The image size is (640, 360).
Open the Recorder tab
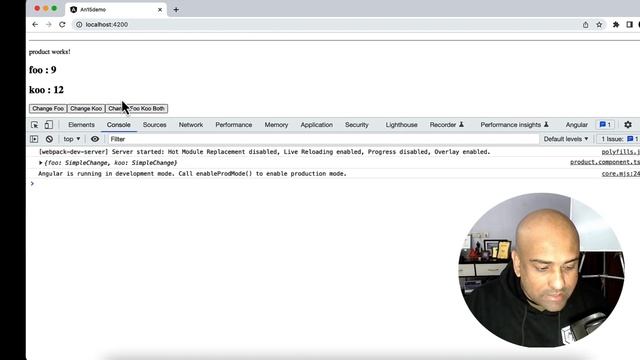click(447, 125)
